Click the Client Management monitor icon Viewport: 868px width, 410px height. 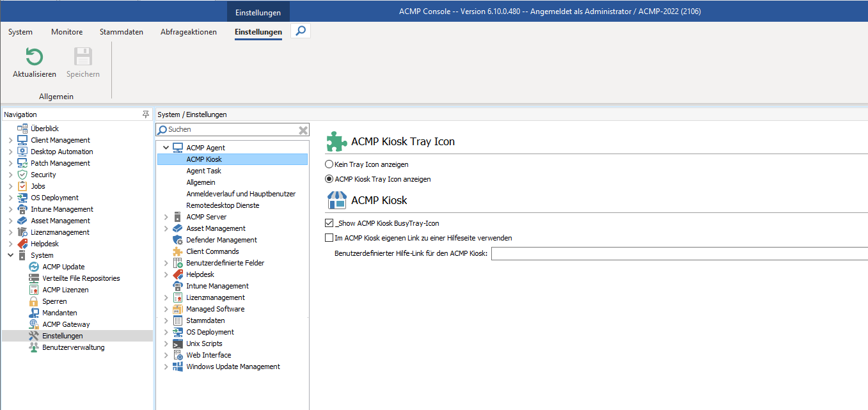pos(23,140)
